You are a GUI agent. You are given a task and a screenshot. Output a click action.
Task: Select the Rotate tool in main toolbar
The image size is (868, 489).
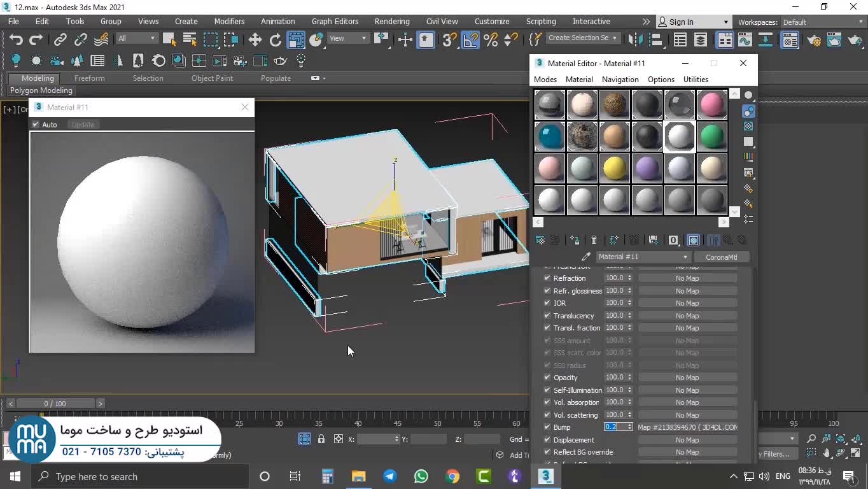(x=276, y=40)
